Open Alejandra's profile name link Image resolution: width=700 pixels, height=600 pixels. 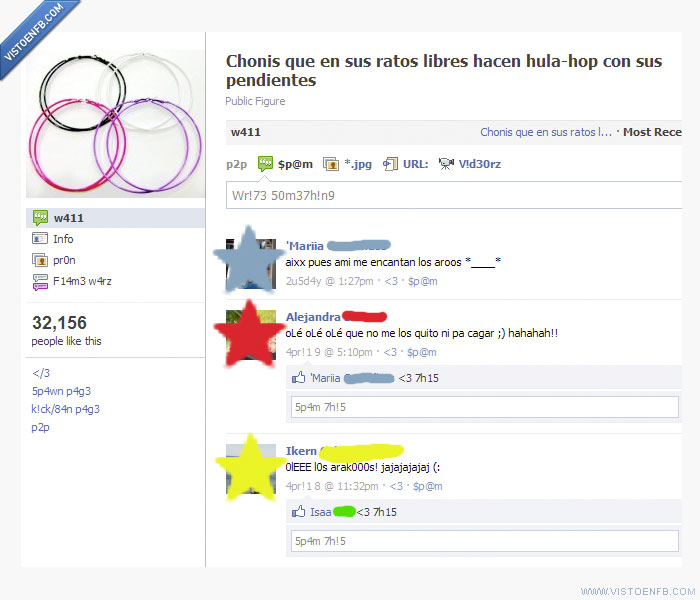click(313, 317)
